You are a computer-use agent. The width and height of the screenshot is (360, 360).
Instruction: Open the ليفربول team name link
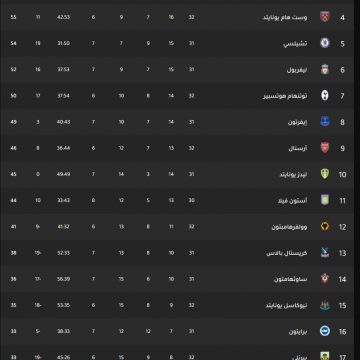297,70
